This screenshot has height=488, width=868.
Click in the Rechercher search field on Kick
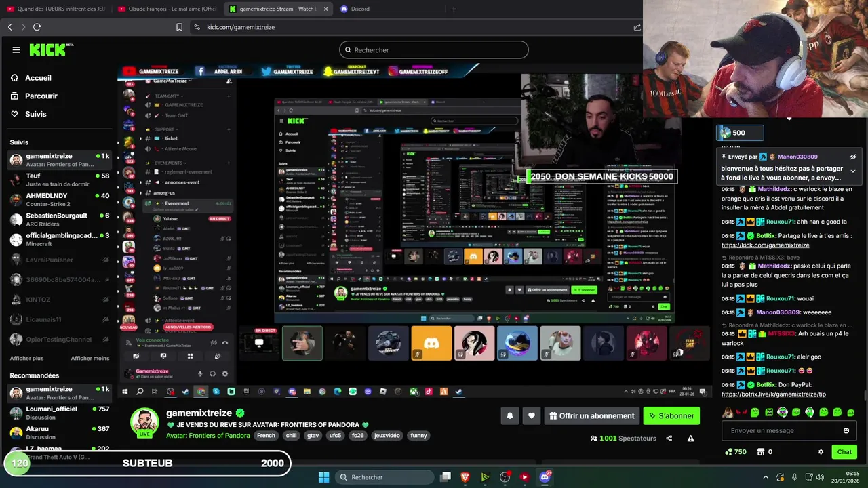pos(434,49)
